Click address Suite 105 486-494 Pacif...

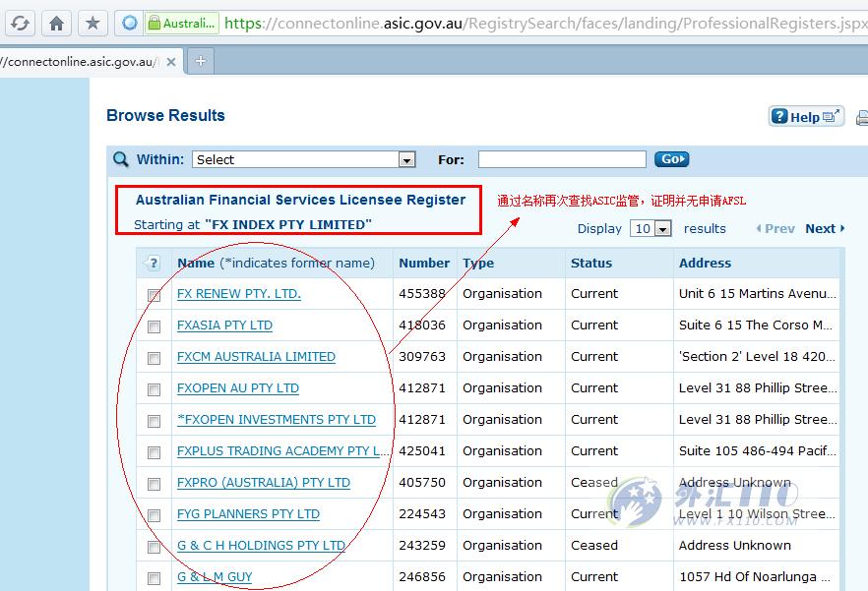[x=758, y=451]
